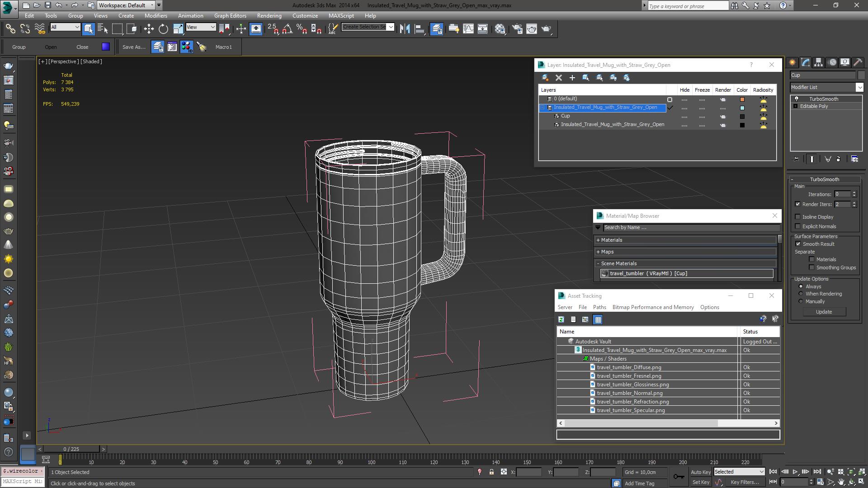The height and width of the screenshot is (488, 868).
Task: Open the Schematic View toolbar icon
Action: pyautogui.click(x=483, y=29)
